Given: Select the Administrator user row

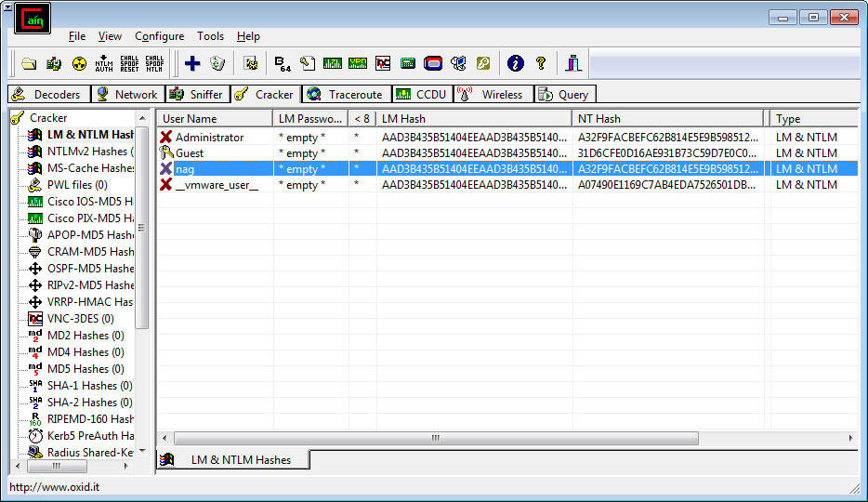Looking at the screenshot, I should coord(209,138).
